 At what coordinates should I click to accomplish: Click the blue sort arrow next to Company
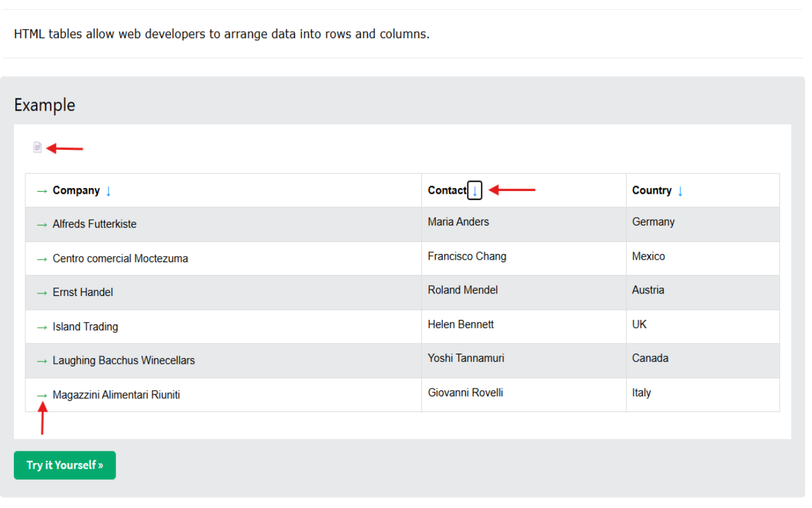(x=108, y=191)
